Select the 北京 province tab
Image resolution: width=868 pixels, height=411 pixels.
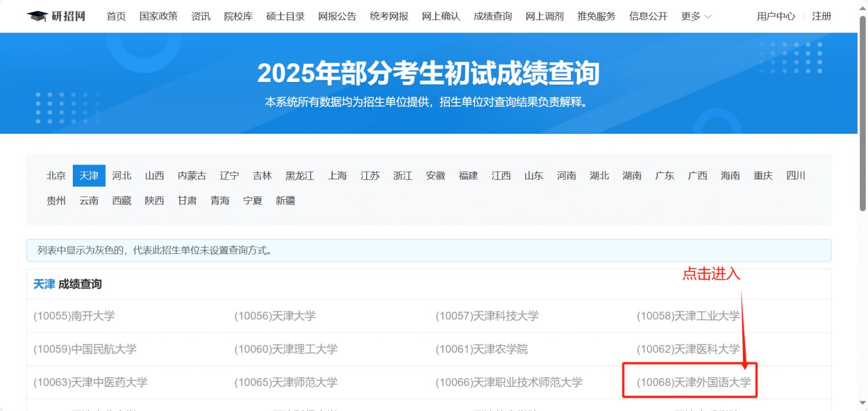click(56, 176)
